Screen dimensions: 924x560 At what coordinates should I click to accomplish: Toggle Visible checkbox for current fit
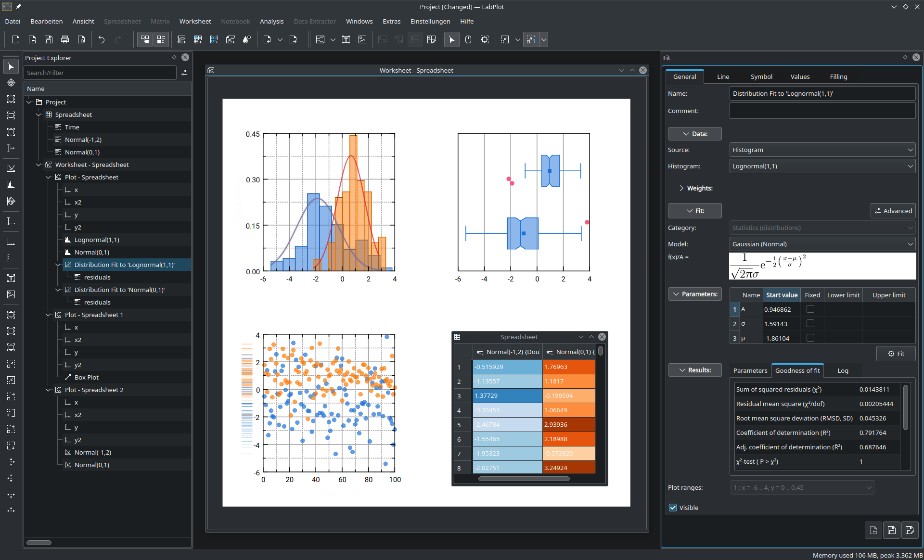pos(672,507)
